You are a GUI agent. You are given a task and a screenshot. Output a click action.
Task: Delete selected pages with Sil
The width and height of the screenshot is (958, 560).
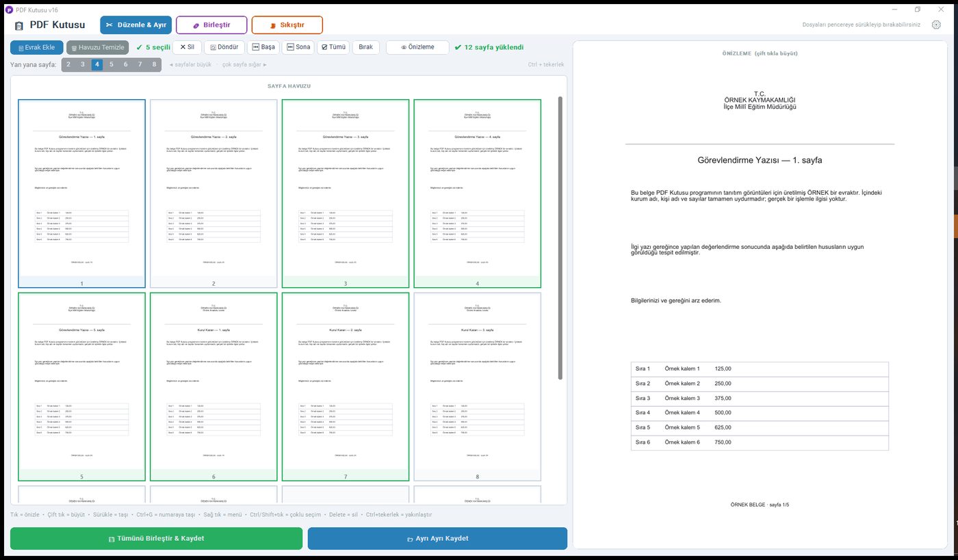[x=187, y=47]
